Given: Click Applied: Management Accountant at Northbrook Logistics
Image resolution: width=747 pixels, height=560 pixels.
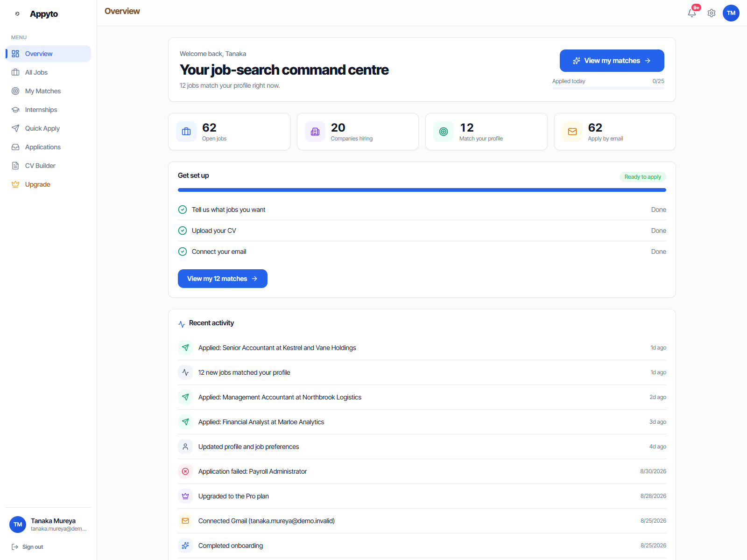Looking at the screenshot, I should [280, 397].
